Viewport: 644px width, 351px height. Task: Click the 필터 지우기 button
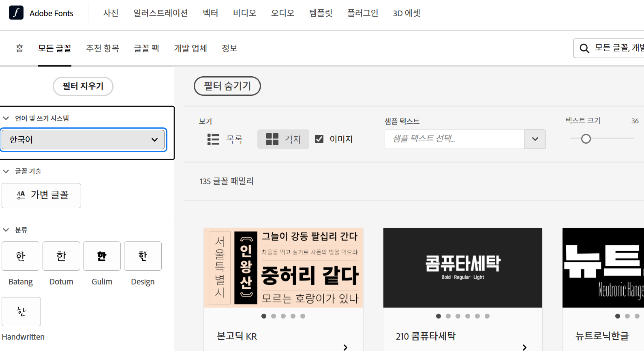pyautogui.click(x=83, y=86)
